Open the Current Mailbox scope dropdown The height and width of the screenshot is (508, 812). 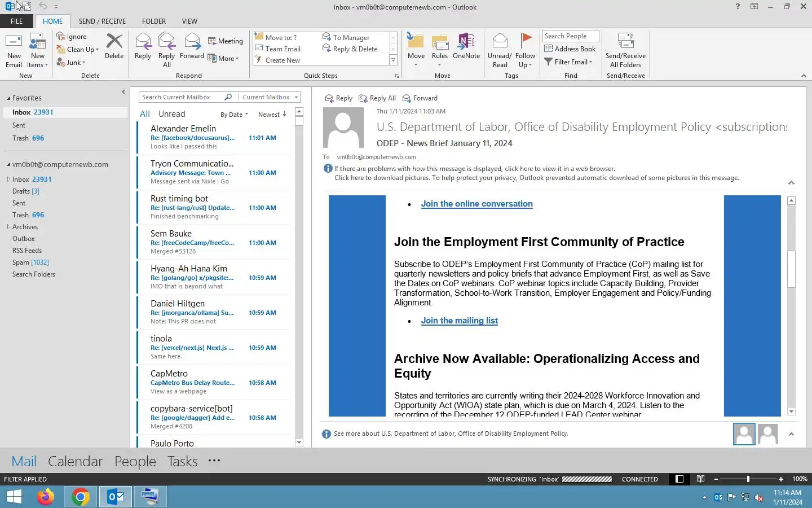270,97
